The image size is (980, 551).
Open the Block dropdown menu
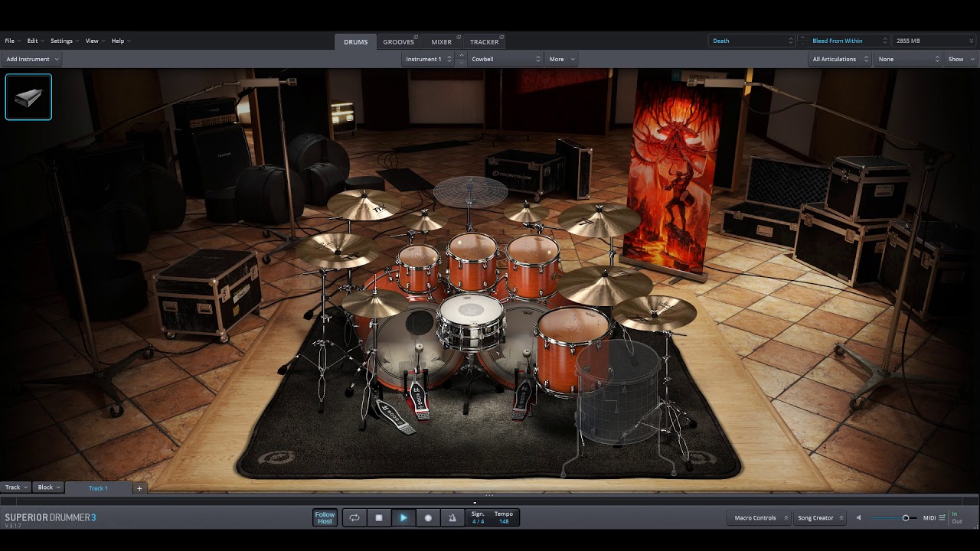pos(49,487)
